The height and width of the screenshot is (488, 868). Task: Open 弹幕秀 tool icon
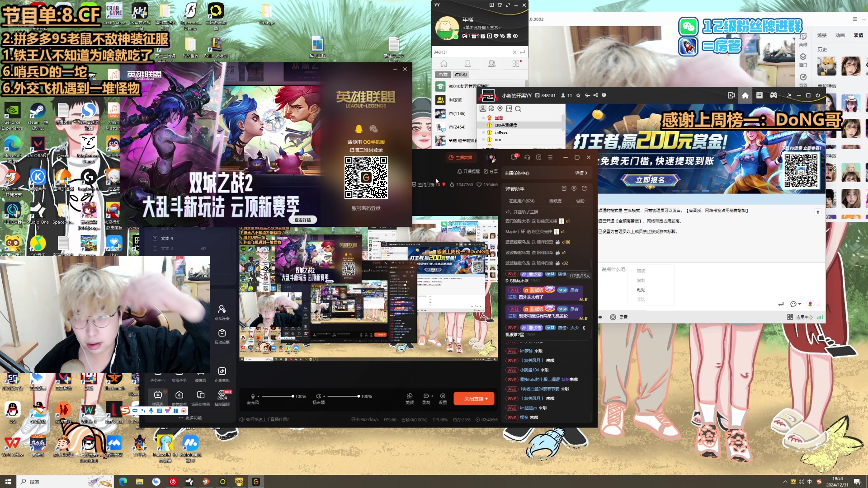pos(158,395)
